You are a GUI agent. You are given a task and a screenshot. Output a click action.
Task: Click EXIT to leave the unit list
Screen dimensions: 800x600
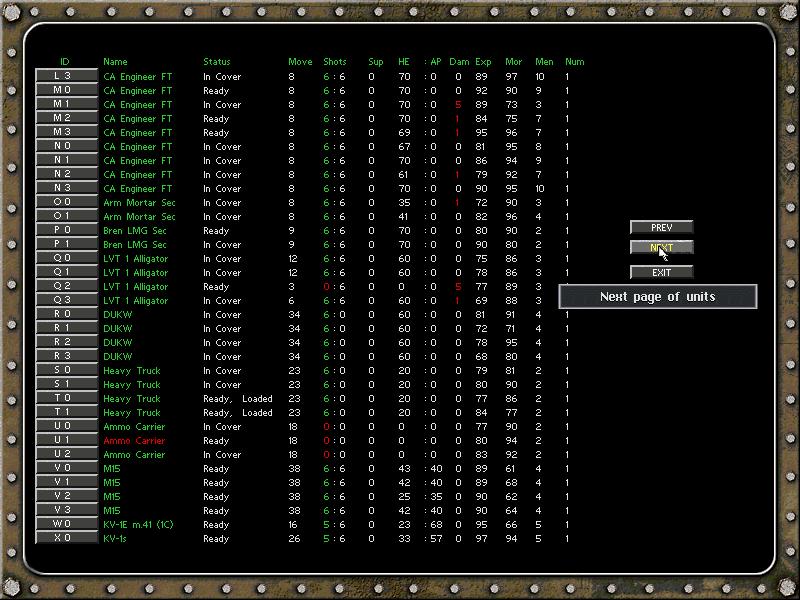tap(663, 272)
